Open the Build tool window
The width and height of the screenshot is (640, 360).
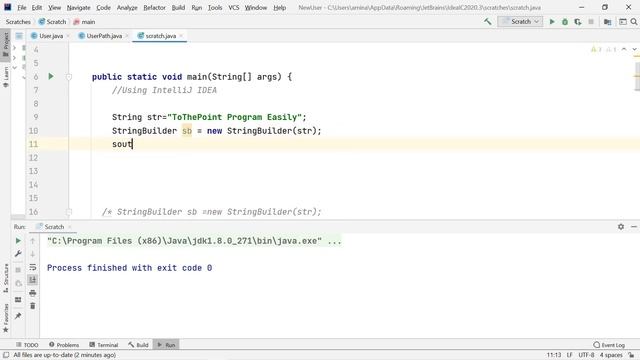(x=138, y=345)
